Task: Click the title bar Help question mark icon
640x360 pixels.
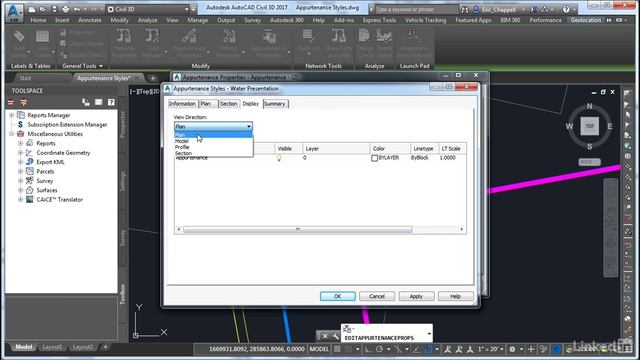Action: coord(566,9)
